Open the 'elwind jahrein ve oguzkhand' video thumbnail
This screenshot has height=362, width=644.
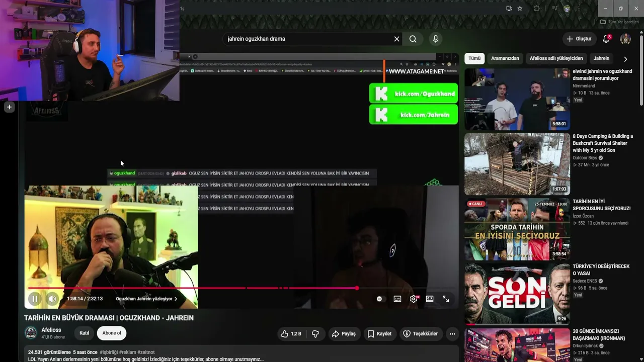[517, 100]
